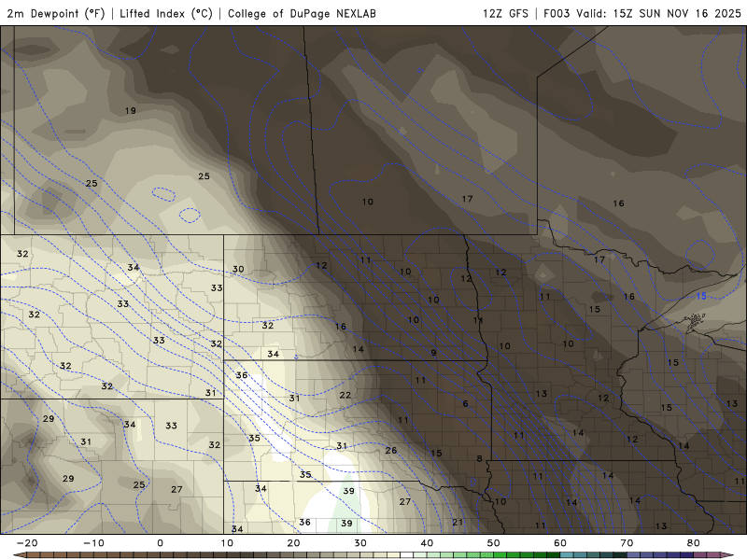Click the 50 label on the color scale
Screen dimensions: 747x560
494,543
